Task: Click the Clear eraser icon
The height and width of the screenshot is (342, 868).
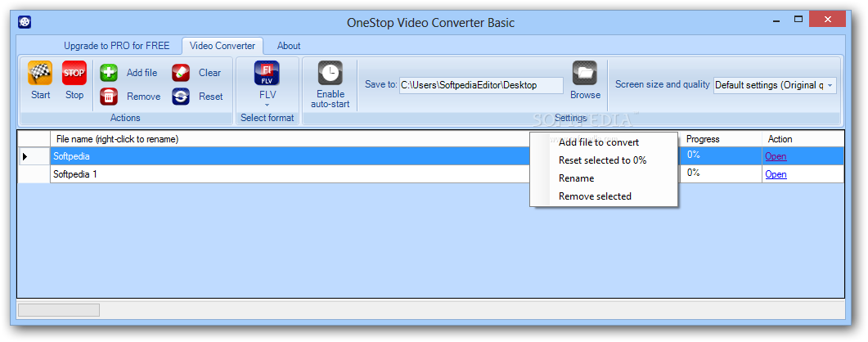Action: pos(181,73)
